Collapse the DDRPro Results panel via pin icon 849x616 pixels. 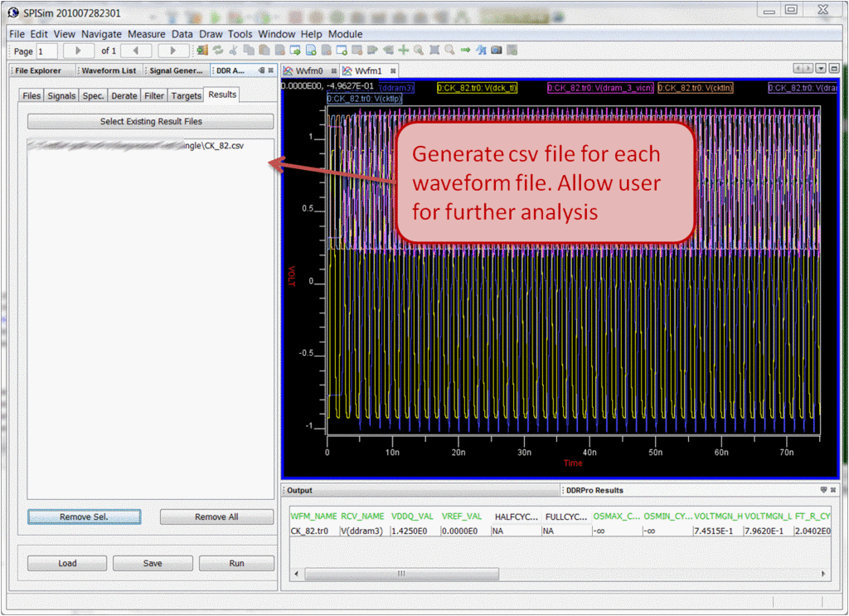coord(823,490)
